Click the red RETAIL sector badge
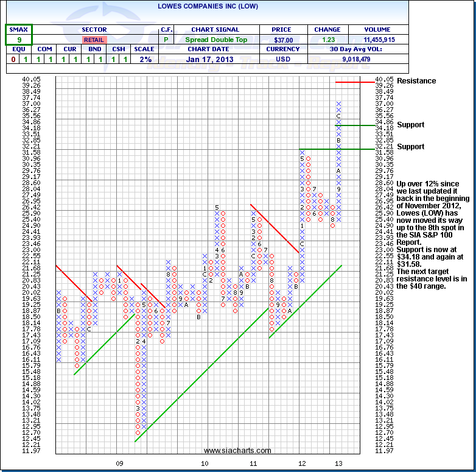476x472 pixels. pos(93,40)
